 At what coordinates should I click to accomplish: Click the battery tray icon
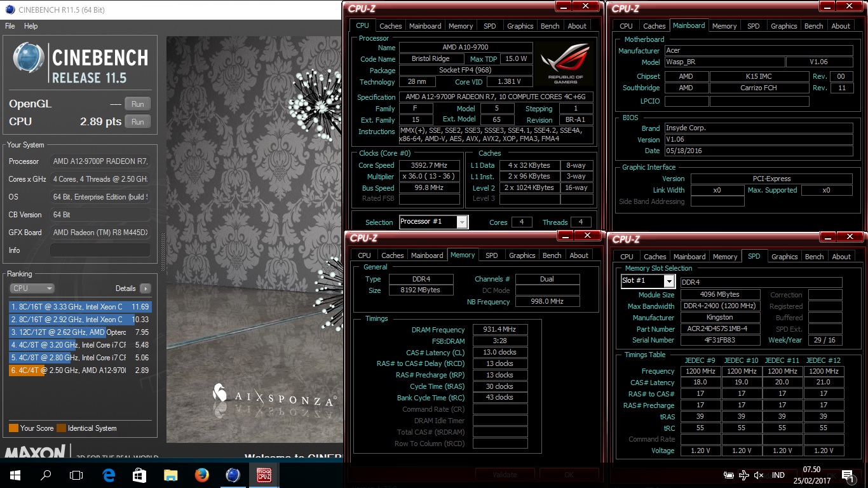pyautogui.click(x=729, y=475)
